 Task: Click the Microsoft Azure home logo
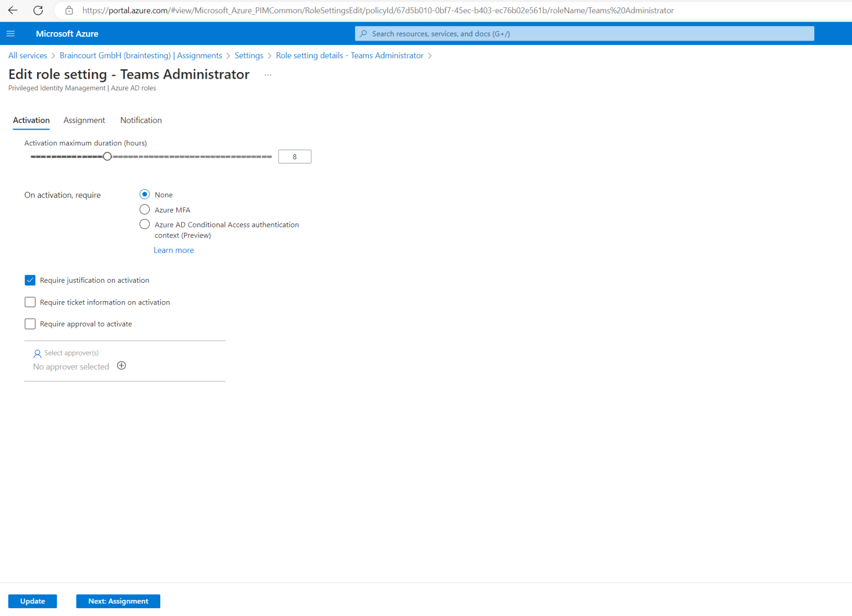tap(67, 33)
